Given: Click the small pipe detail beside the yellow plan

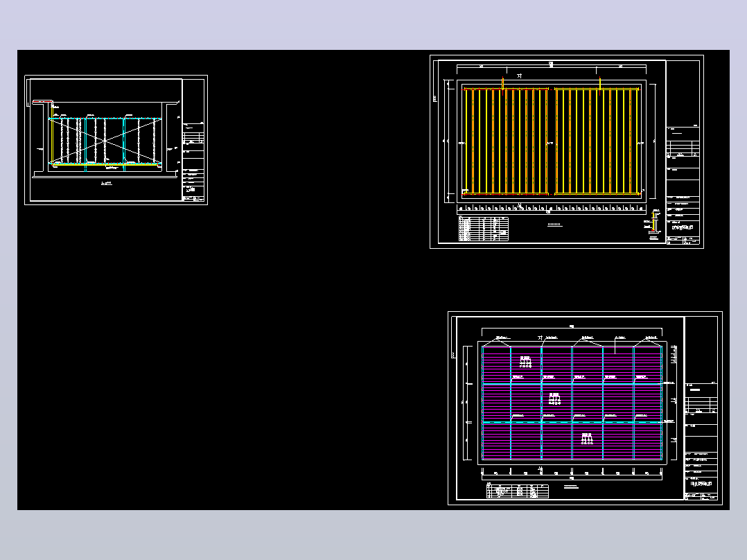Looking at the screenshot, I should 653,223.
